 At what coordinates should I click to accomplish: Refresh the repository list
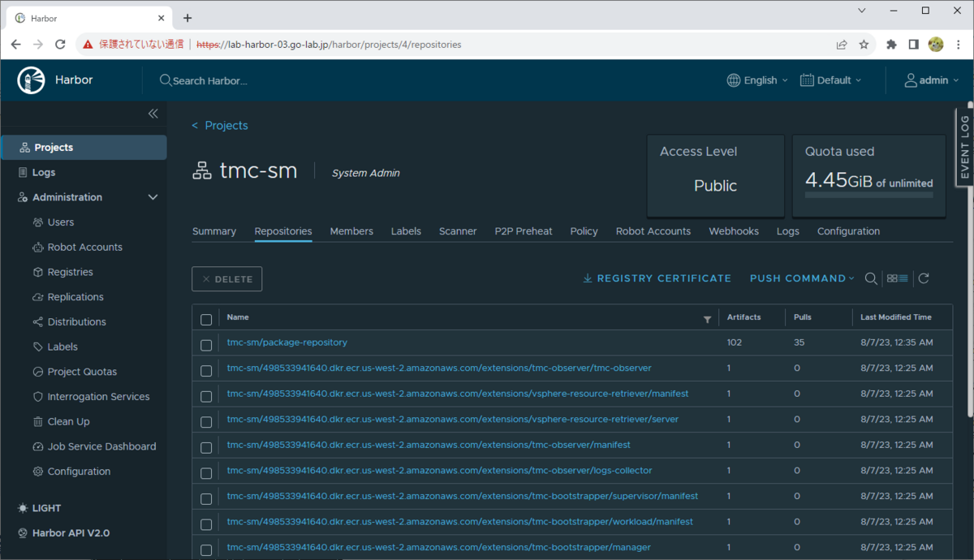[924, 278]
